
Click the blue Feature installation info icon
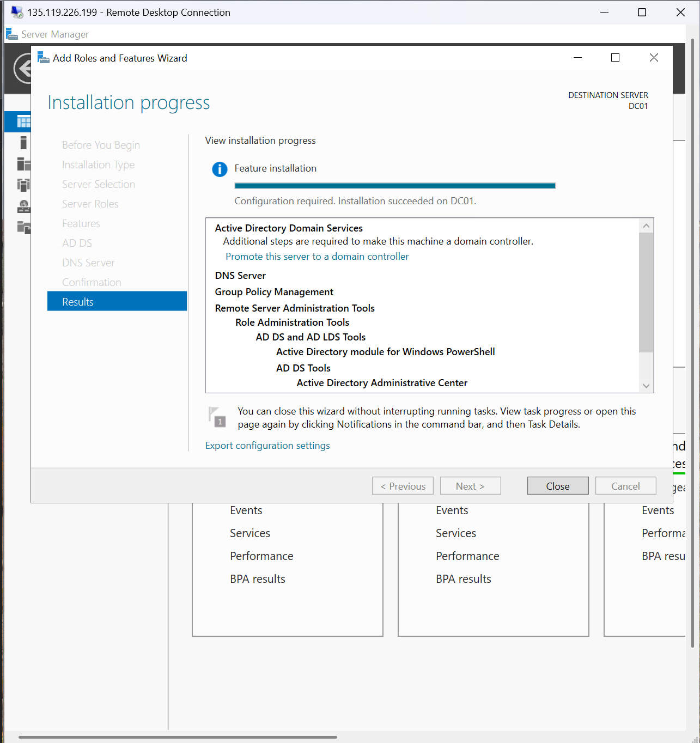(220, 169)
